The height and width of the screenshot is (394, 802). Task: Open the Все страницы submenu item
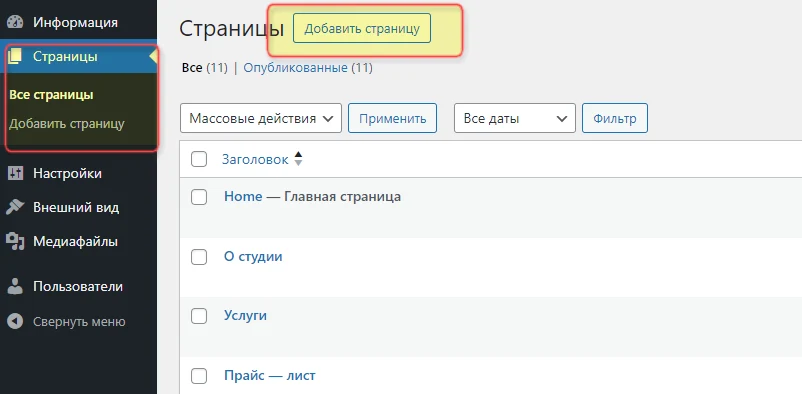(x=51, y=95)
